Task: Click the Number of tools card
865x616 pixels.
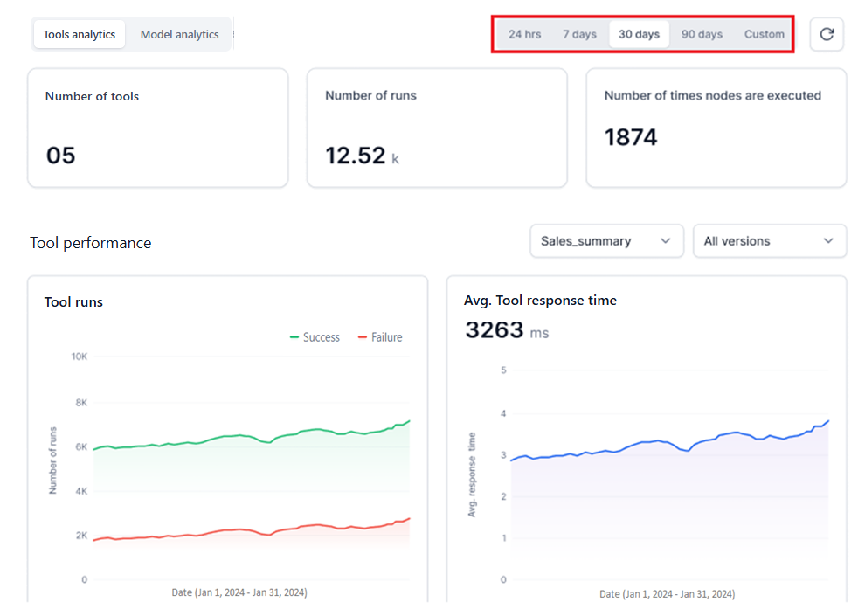Action: click(x=157, y=128)
